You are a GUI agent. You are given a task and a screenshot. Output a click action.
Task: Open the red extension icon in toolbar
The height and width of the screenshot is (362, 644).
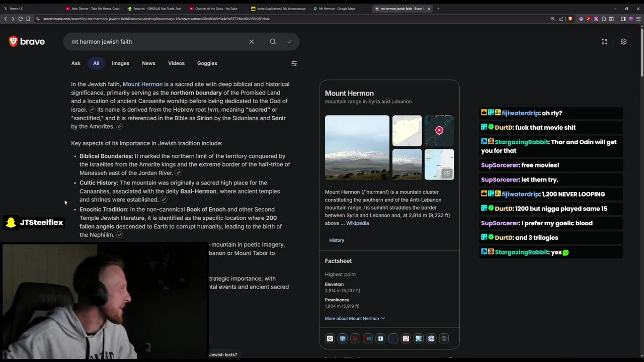point(588,19)
